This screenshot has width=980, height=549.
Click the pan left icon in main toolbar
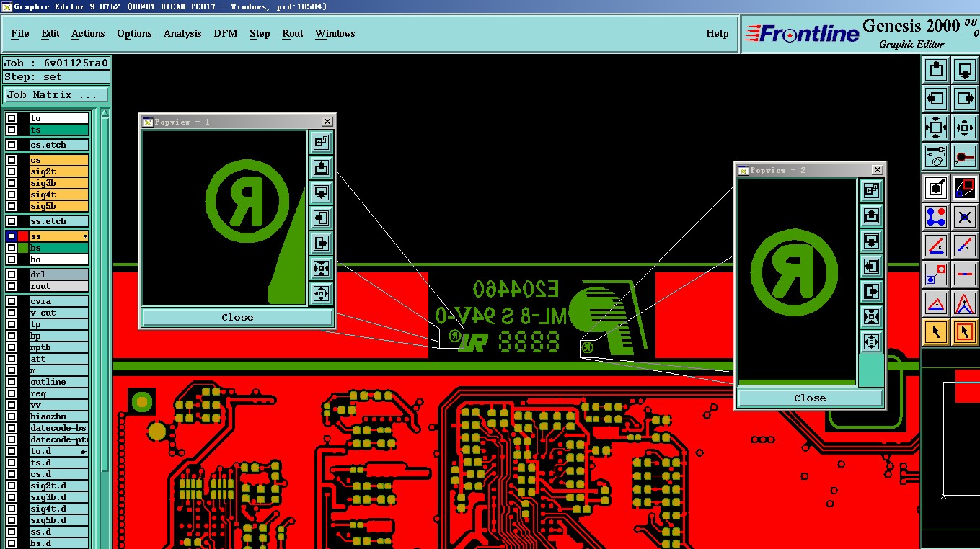coord(936,99)
